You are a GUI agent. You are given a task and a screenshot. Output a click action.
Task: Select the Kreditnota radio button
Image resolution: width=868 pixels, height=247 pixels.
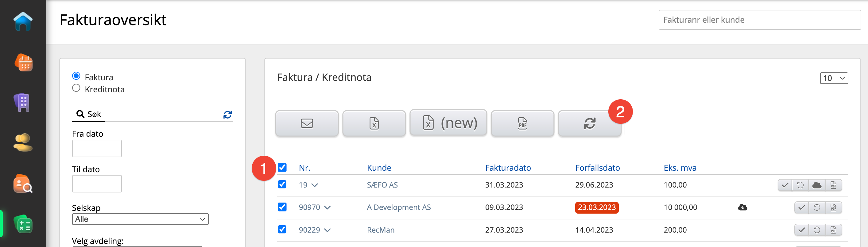pos(76,88)
